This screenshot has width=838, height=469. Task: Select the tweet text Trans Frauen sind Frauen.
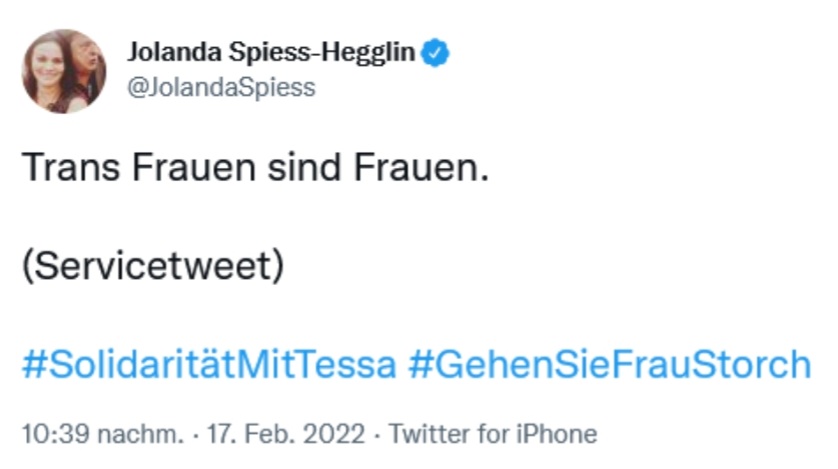[255, 168]
